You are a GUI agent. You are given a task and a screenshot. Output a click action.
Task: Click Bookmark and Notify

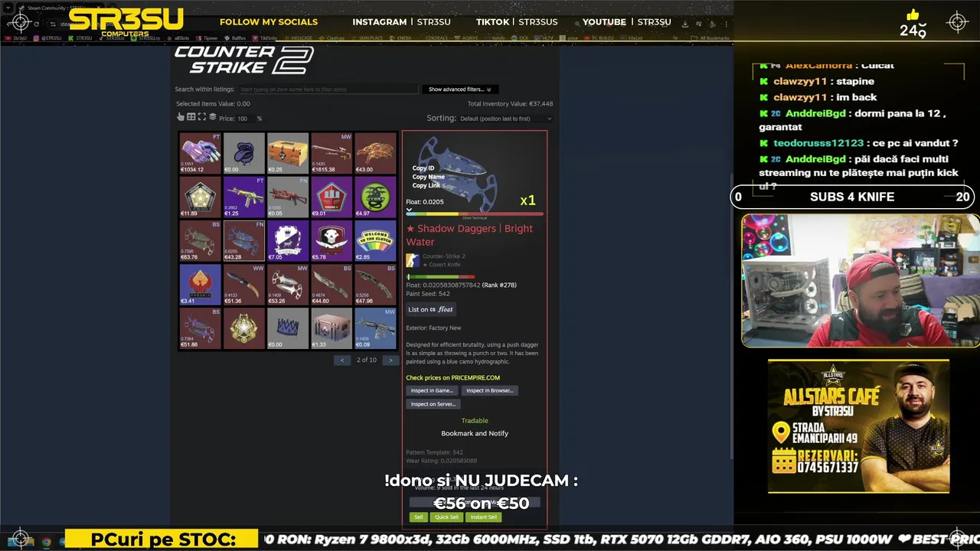coord(475,433)
